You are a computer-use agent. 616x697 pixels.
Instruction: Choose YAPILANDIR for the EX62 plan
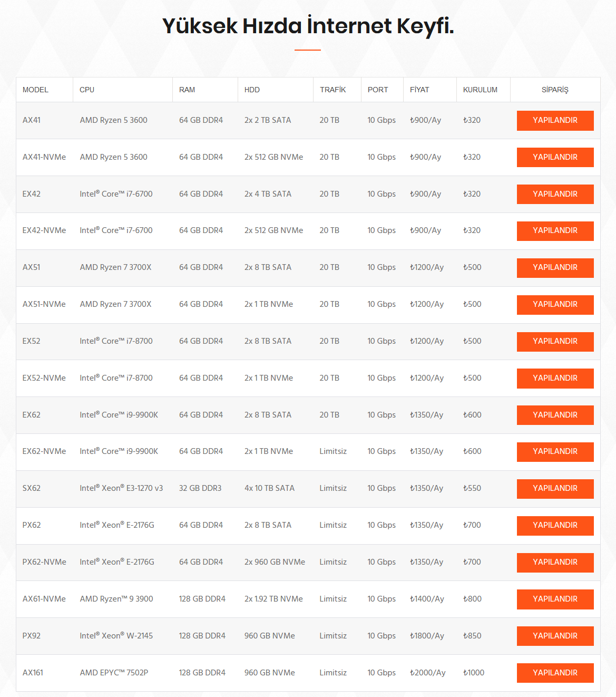555,415
